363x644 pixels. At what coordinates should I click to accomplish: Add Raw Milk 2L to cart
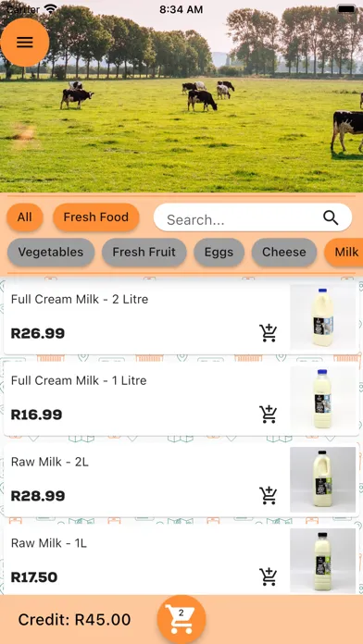pos(268,496)
